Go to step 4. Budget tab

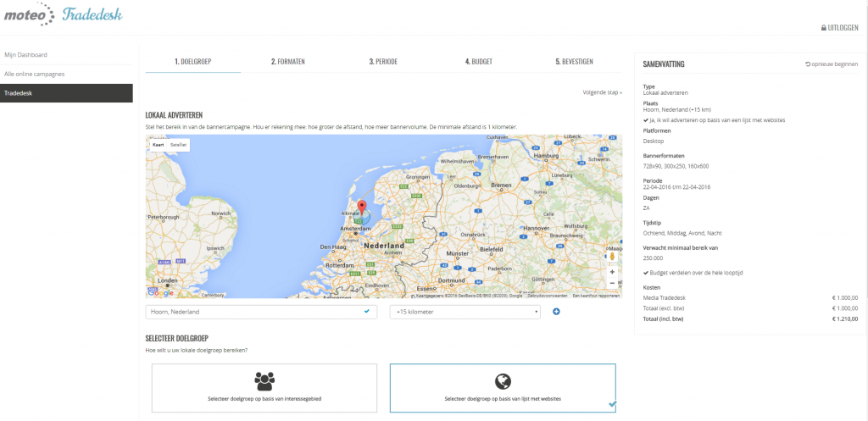tap(479, 62)
